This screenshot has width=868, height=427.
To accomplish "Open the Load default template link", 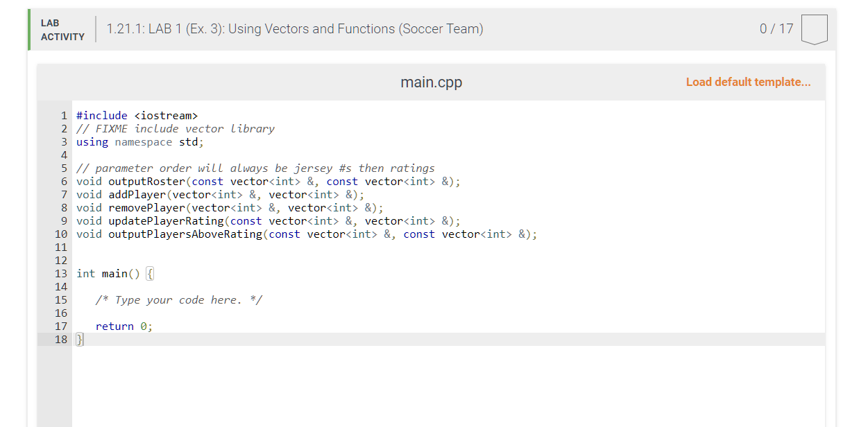I will [748, 82].
